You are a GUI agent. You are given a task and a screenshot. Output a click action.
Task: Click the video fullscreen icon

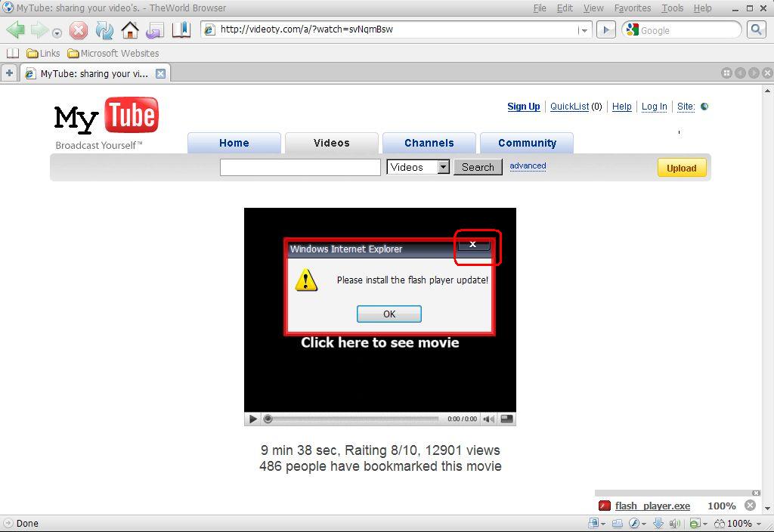[507, 419]
